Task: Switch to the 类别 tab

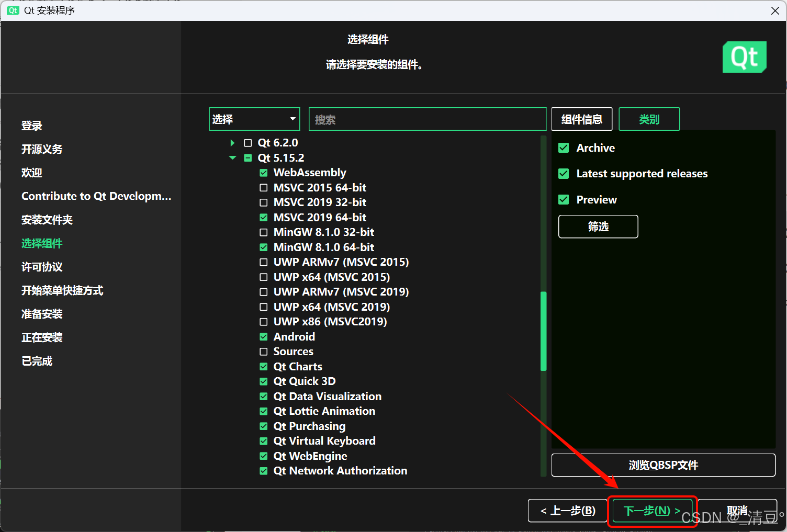Action: click(x=649, y=119)
